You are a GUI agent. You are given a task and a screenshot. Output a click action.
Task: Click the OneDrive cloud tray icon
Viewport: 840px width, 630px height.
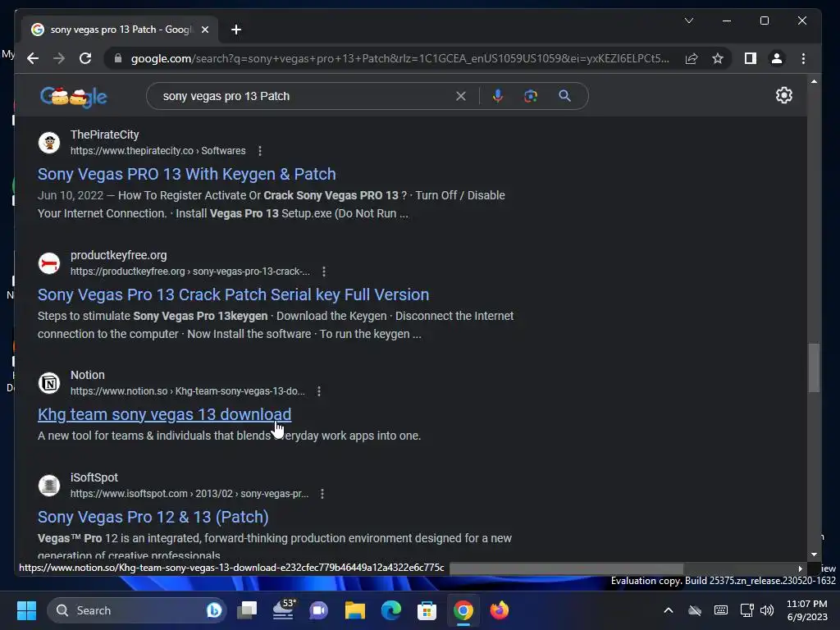[x=695, y=610]
